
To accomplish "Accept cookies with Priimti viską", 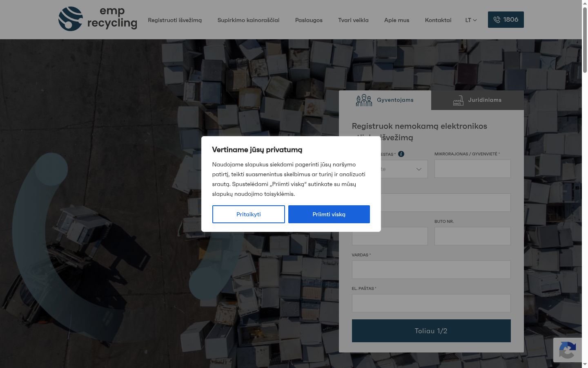I will [329, 214].
